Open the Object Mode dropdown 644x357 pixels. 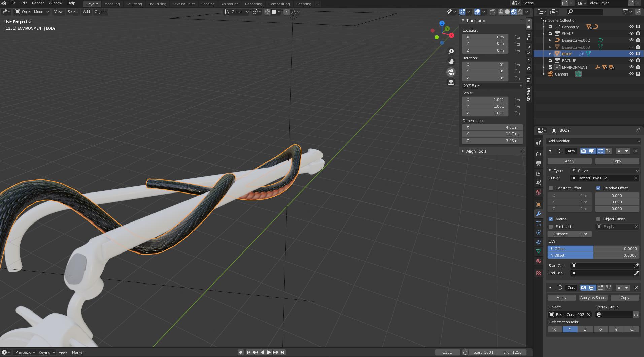[x=32, y=12]
